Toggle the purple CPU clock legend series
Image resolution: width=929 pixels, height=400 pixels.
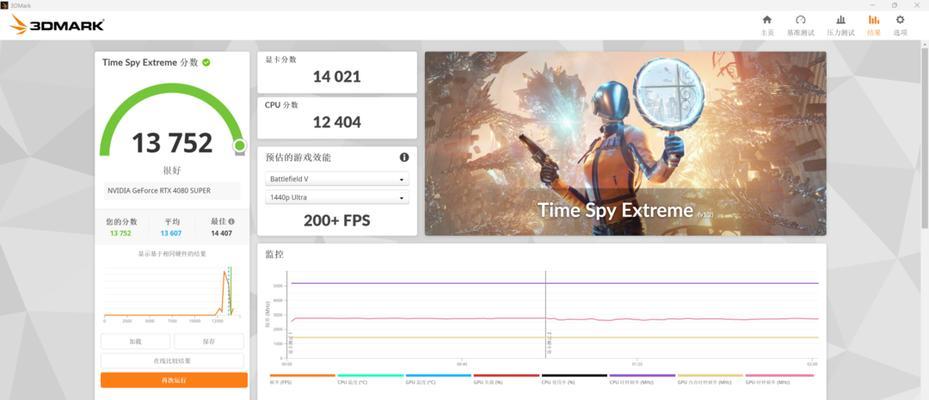pyautogui.click(x=642, y=379)
